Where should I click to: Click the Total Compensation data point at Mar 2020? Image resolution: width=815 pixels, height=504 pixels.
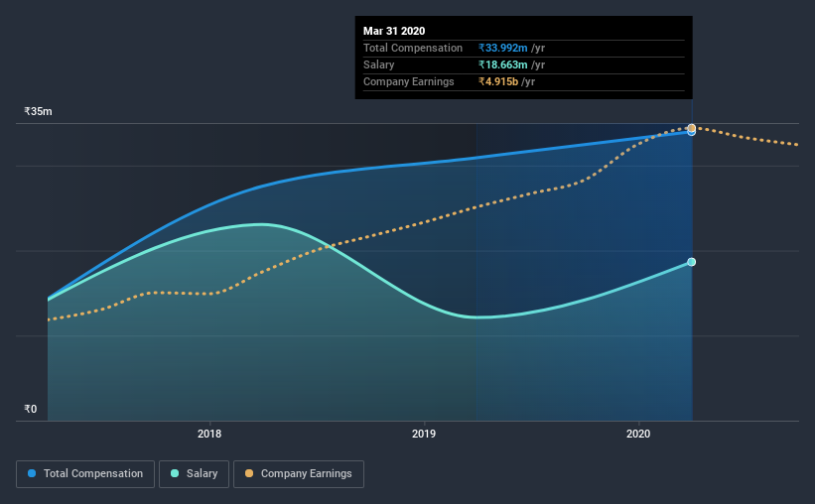pos(691,132)
